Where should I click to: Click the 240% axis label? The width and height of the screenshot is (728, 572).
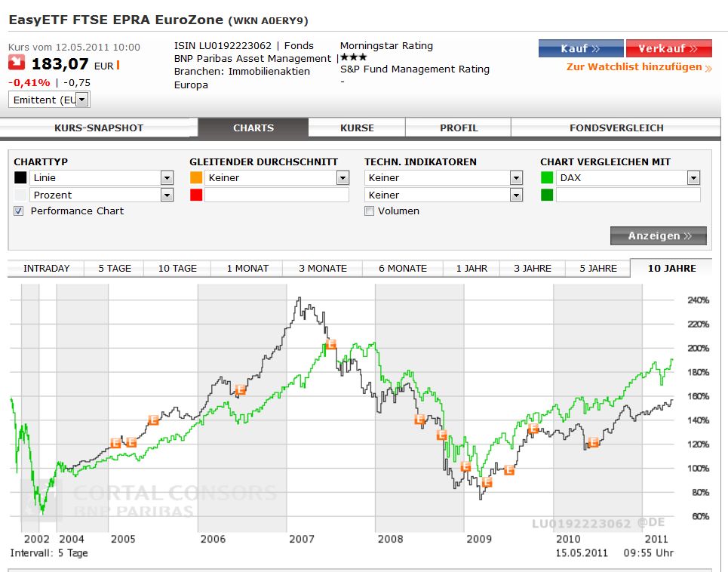click(698, 300)
